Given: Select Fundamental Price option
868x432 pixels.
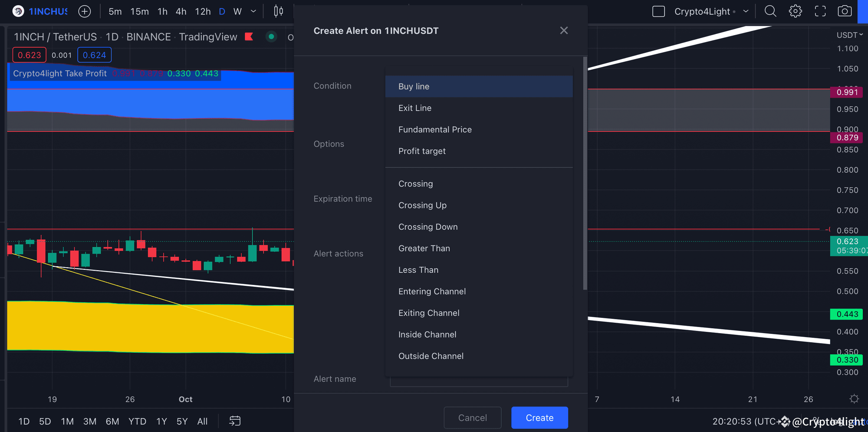Looking at the screenshot, I should click(479, 130).
